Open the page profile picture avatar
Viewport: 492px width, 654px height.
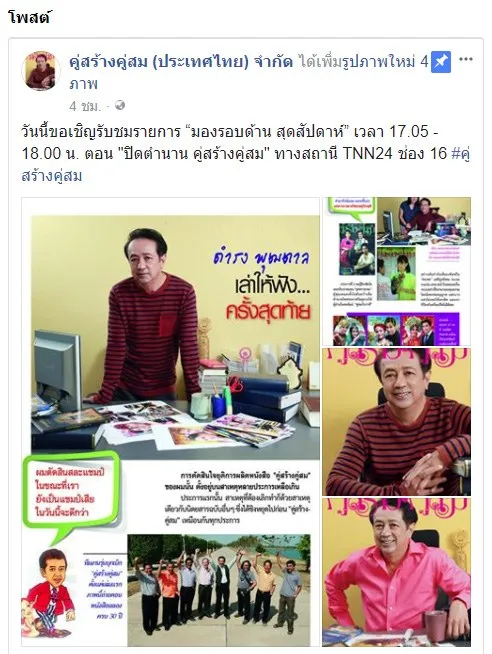click(x=40, y=70)
